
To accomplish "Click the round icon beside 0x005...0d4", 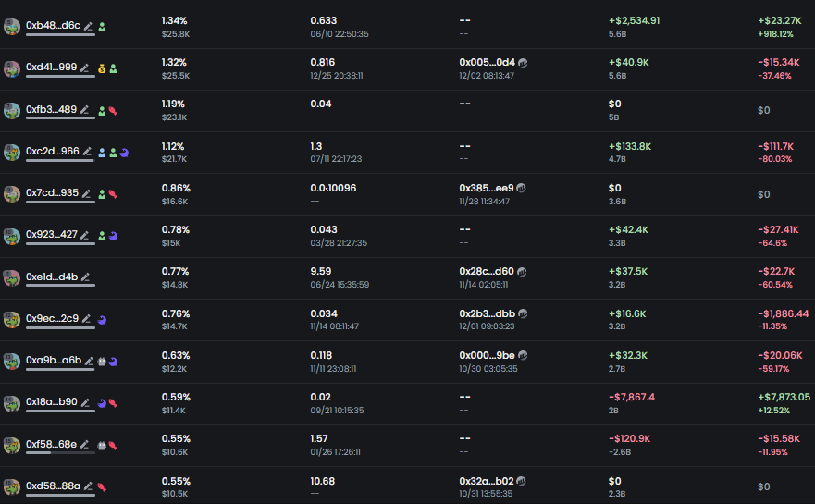I will [523, 63].
